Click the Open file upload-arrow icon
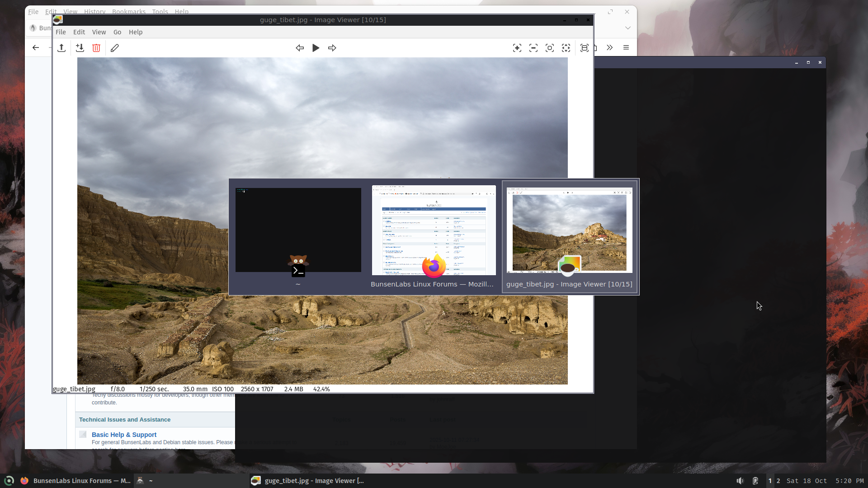Image resolution: width=868 pixels, height=488 pixels. click(61, 48)
